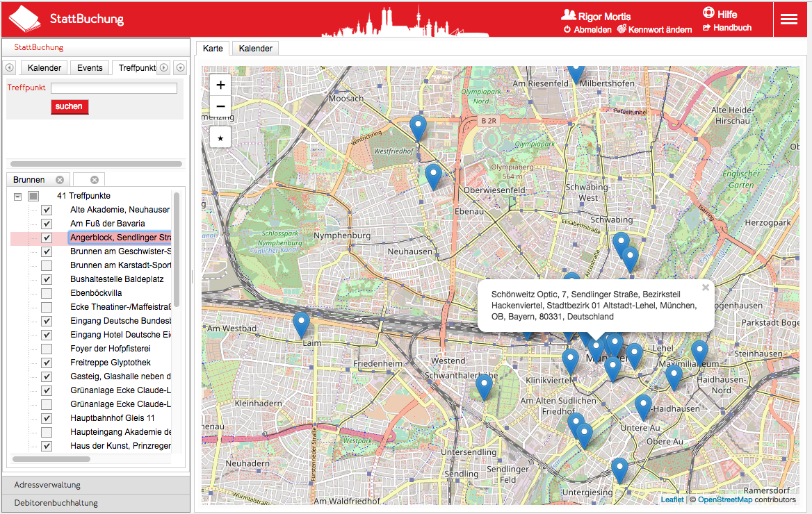The image size is (812, 514).
Task: Expand the Adressverwaltung panel
Action: [96, 485]
